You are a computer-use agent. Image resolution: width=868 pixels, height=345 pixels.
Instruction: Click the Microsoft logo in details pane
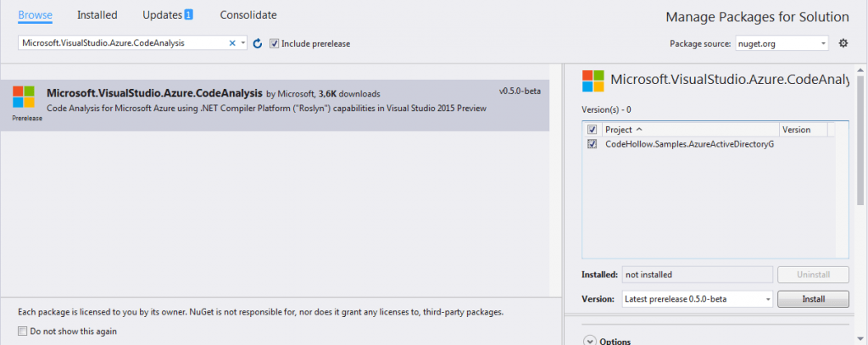pos(593,81)
